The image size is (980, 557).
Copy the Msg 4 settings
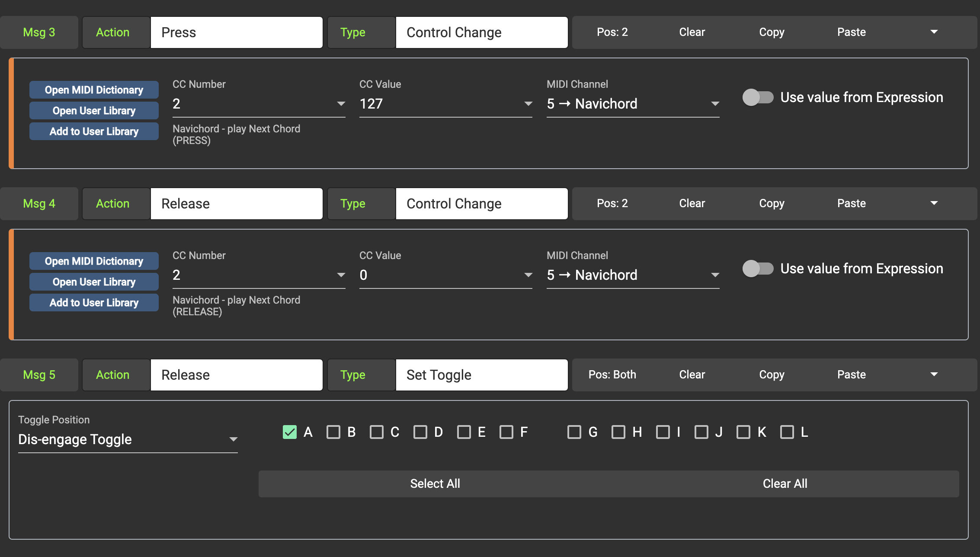pyautogui.click(x=772, y=203)
